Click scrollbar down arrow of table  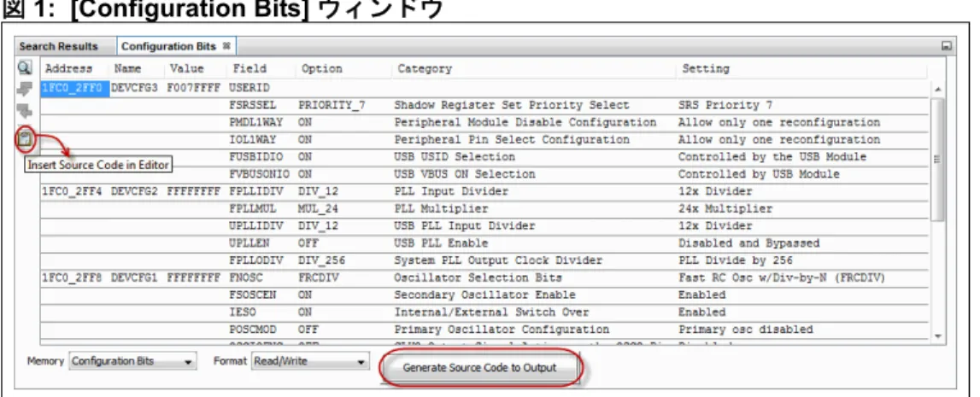(x=938, y=336)
